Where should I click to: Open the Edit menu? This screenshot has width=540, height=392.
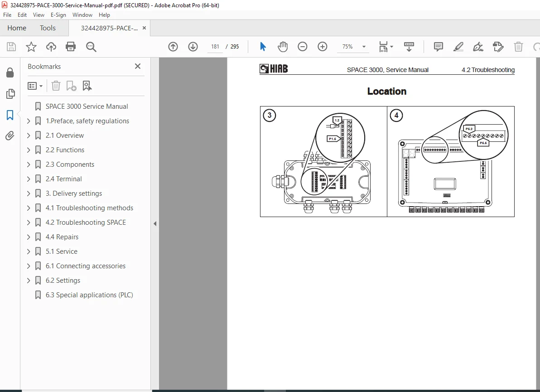[x=22, y=15]
